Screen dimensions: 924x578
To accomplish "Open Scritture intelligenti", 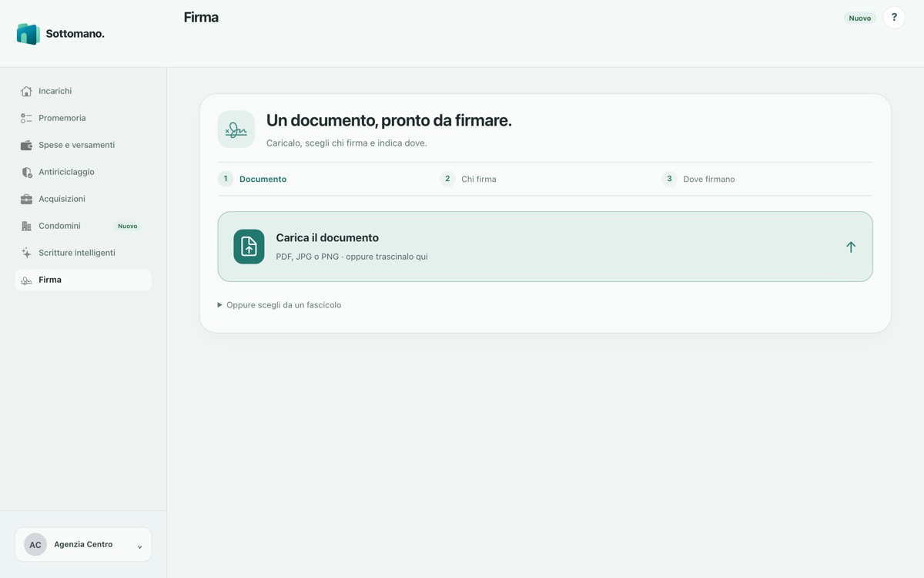I will coord(83,253).
